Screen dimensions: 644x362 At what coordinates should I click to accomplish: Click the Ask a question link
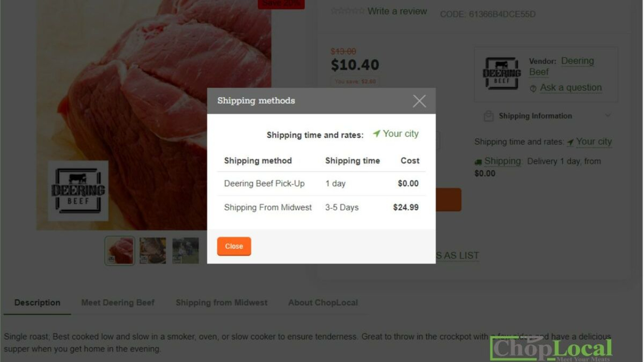[571, 87]
